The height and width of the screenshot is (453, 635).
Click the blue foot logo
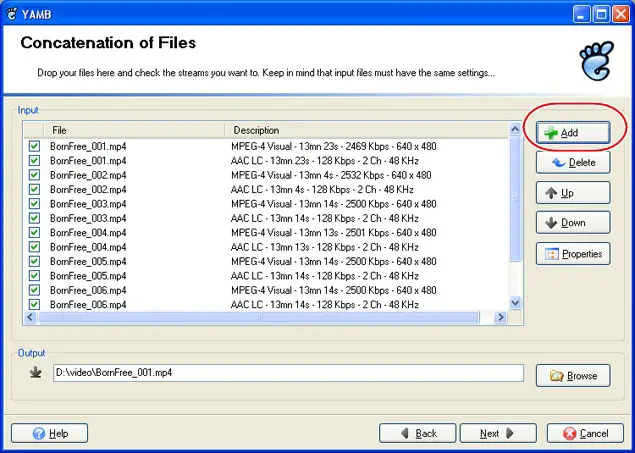[x=596, y=61]
